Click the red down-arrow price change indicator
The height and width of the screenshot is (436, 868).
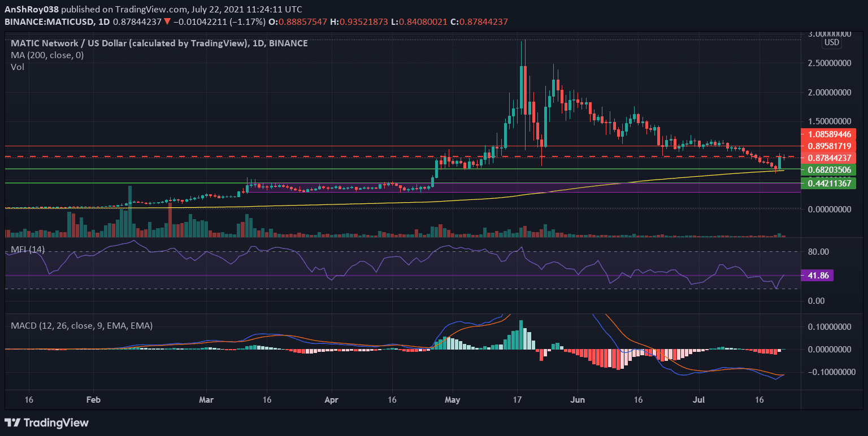click(168, 22)
